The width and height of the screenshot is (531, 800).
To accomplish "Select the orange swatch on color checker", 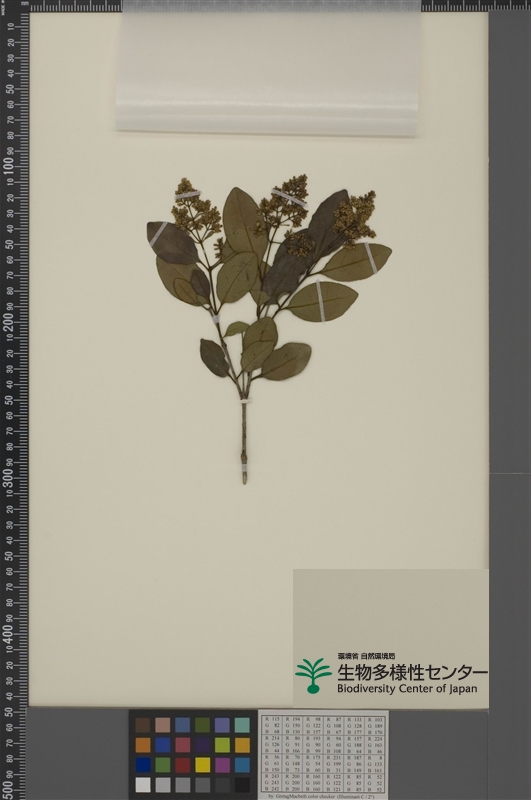I will pos(143,745).
